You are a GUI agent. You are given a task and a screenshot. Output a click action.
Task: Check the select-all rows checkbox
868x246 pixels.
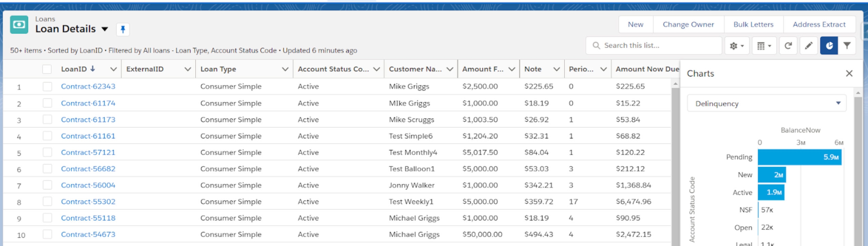[x=47, y=69]
